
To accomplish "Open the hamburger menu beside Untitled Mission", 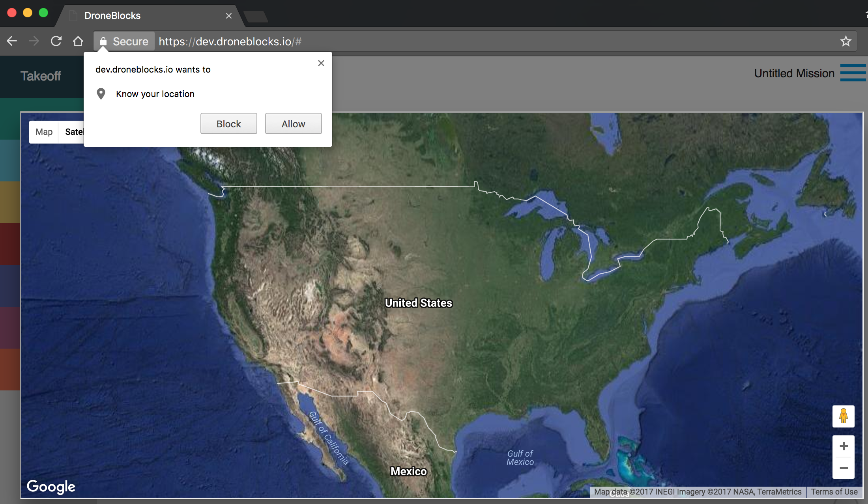I will click(853, 73).
